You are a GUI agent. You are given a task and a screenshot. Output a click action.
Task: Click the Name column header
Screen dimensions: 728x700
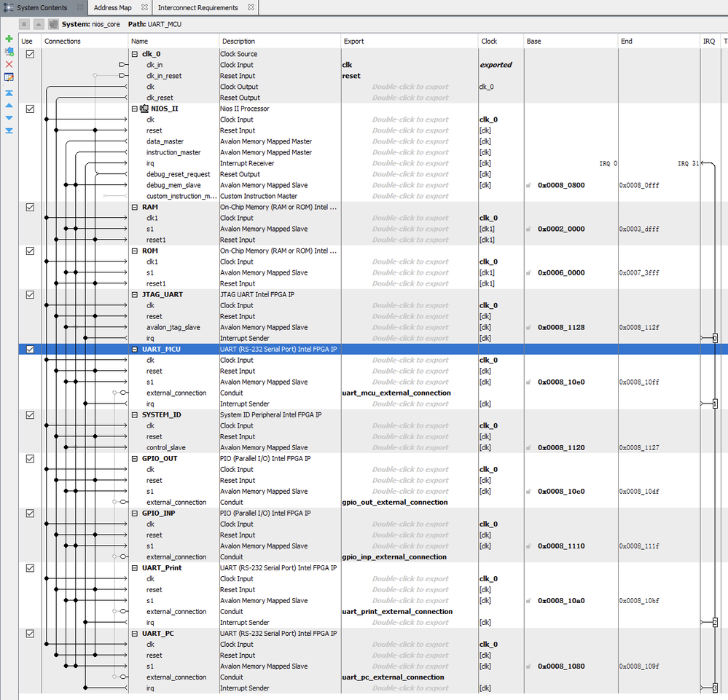click(173, 41)
